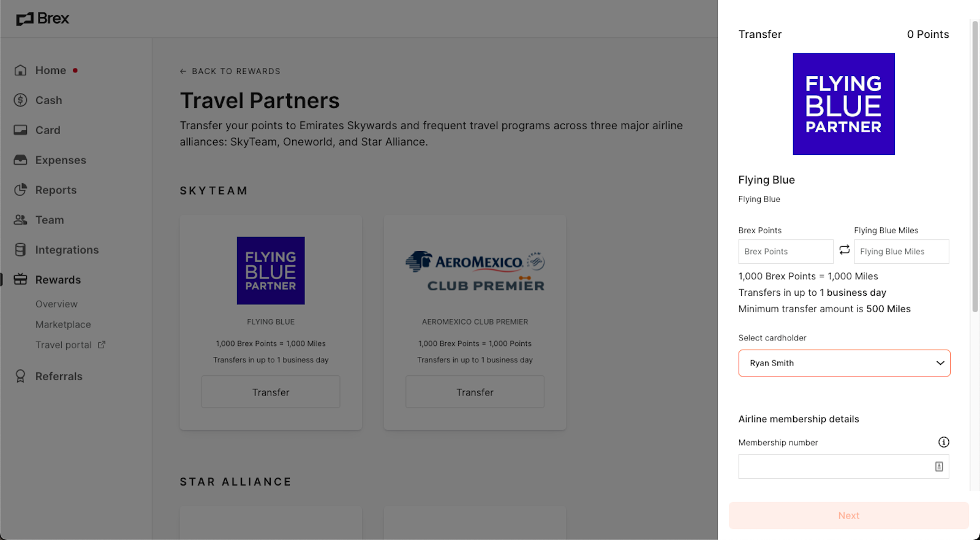The width and height of the screenshot is (980, 540).
Task: Click transfer panel vertical scrollbar
Action: 975,167
